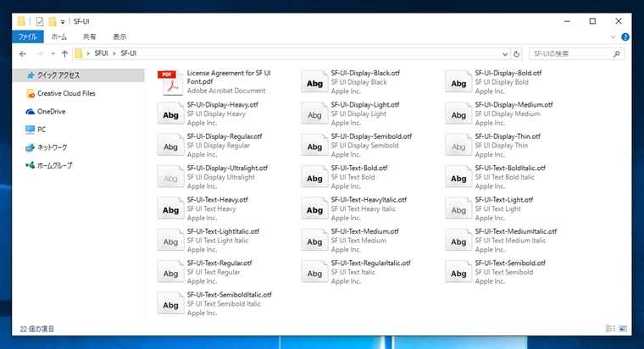The height and width of the screenshot is (349, 644).
Task: Select SF-UI-Display-Semibold.otf font icon
Action: (x=314, y=146)
